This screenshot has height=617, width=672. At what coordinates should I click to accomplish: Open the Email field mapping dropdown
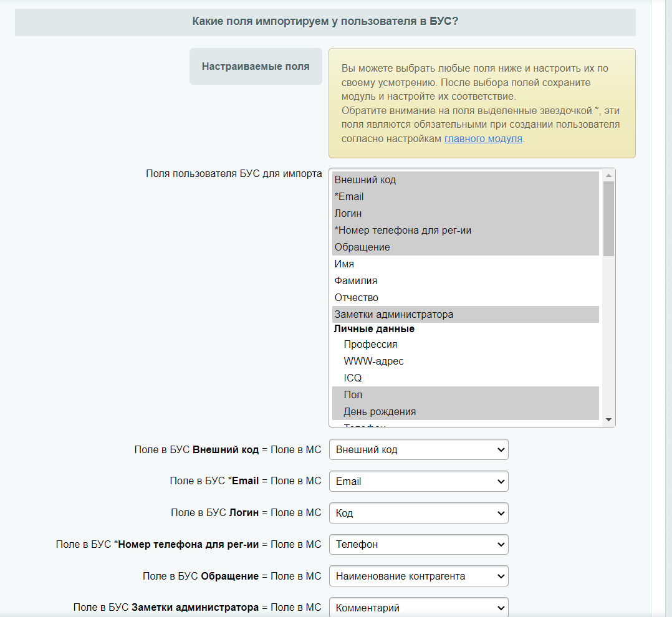click(419, 481)
